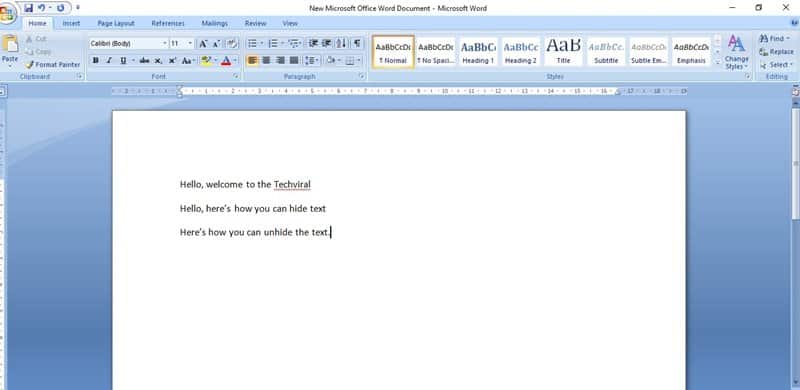Clear formatting of selected text
This screenshot has height=390, width=800.
tap(232, 44)
